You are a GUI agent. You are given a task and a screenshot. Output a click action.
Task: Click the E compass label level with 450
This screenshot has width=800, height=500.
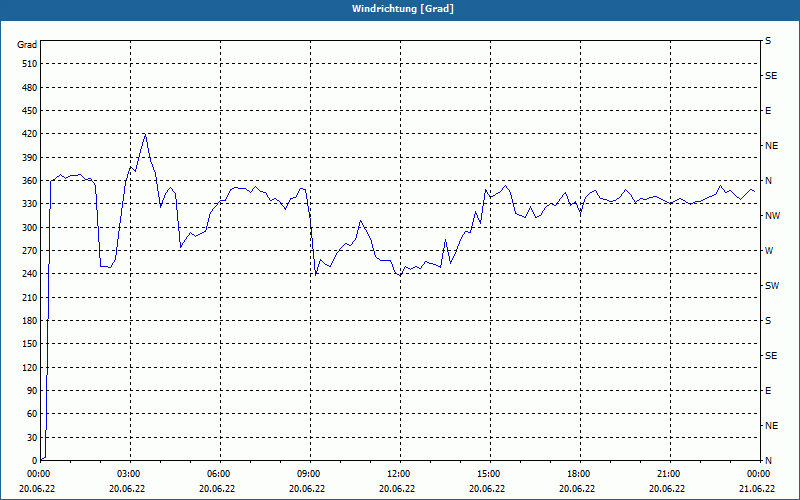768,111
